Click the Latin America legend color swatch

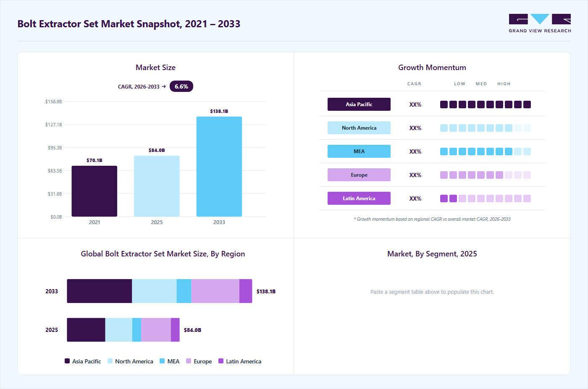coord(221,361)
